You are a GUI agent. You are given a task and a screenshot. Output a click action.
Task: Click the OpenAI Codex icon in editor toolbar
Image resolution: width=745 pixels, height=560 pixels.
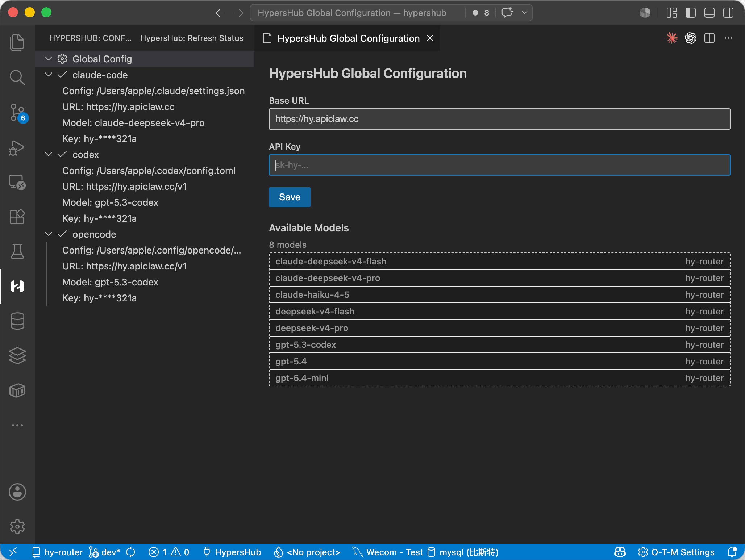pyautogui.click(x=691, y=38)
